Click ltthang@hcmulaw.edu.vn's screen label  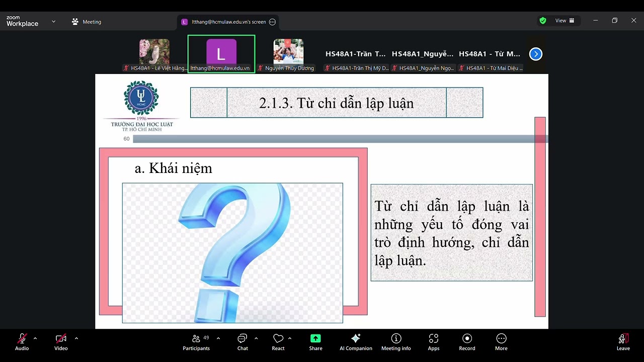pyautogui.click(x=228, y=22)
